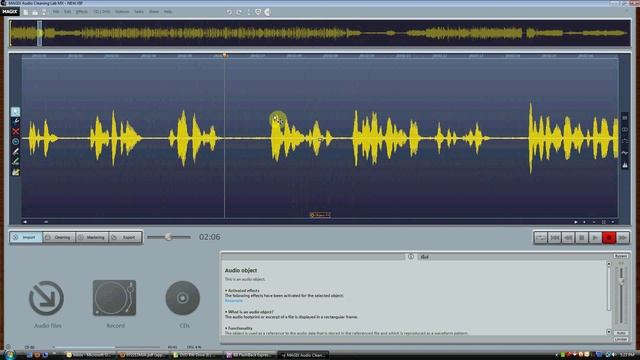Image resolution: width=640 pixels, height=360 pixels.
Task: Open the Help menu
Action: 168,12
